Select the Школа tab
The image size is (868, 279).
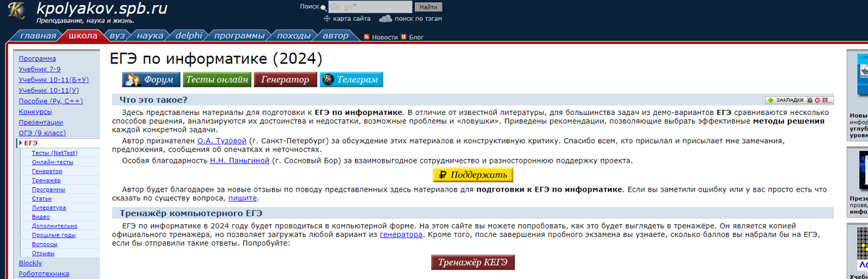82,35
